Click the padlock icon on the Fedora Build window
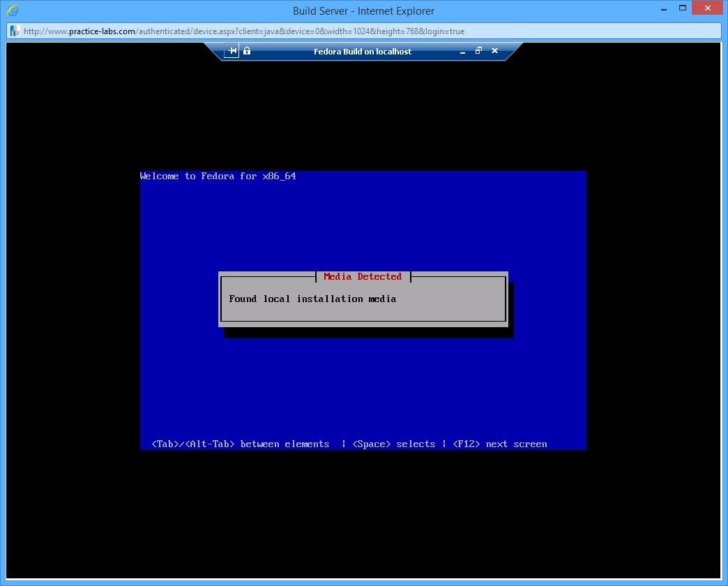Image resolution: width=728 pixels, height=586 pixels. [246, 50]
